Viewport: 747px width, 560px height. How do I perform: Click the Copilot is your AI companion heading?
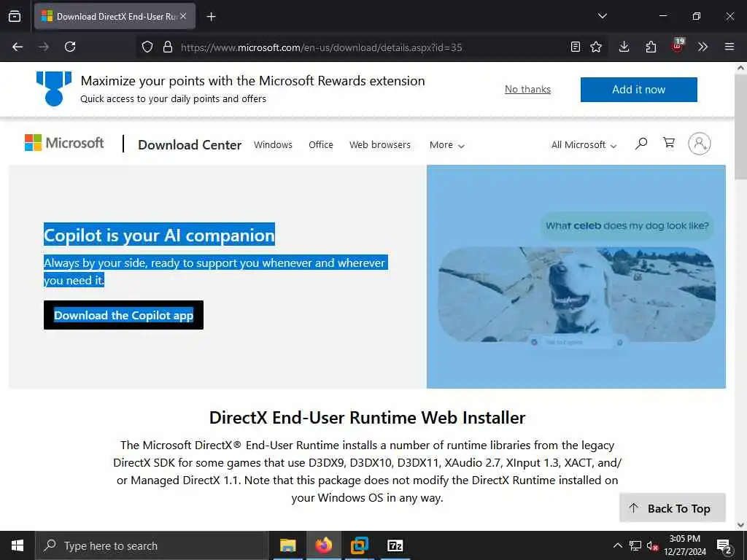tap(159, 235)
